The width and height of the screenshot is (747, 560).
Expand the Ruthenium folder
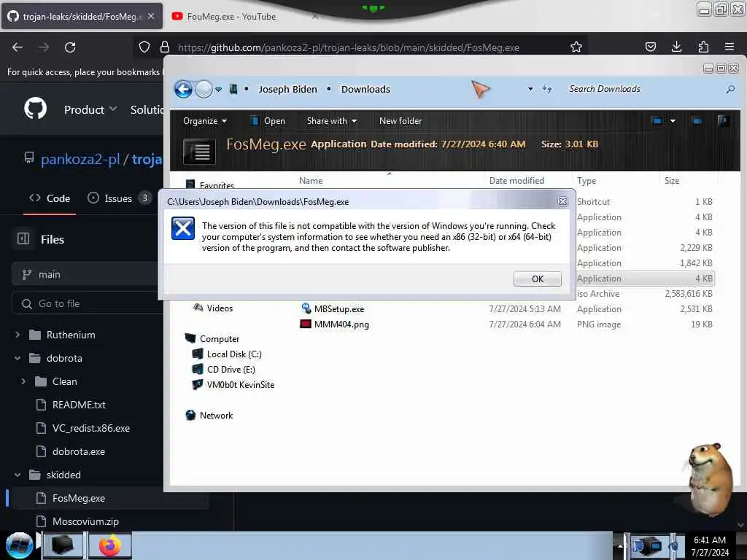tap(18, 335)
